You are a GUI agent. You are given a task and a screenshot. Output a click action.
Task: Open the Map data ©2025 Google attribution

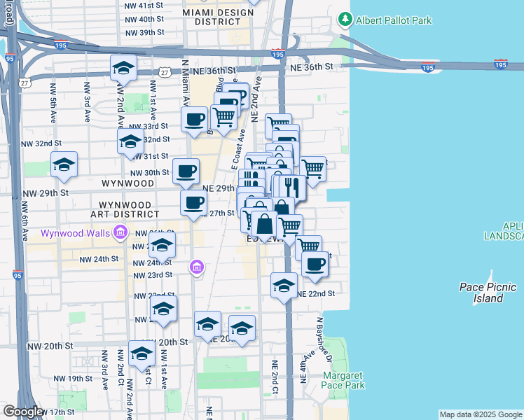[x=481, y=414]
